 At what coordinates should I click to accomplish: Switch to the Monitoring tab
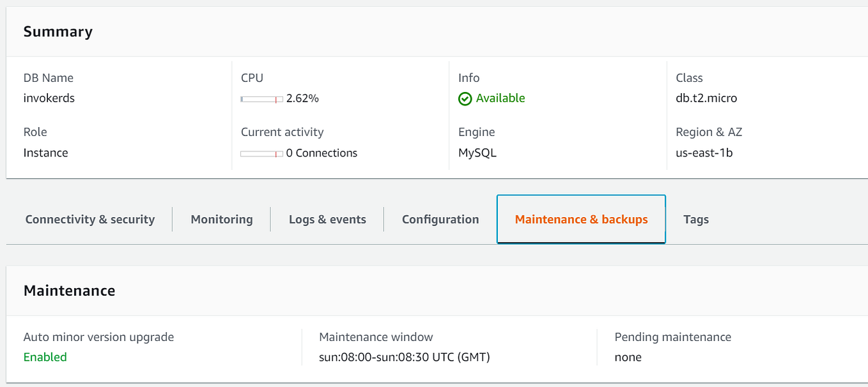[221, 219]
